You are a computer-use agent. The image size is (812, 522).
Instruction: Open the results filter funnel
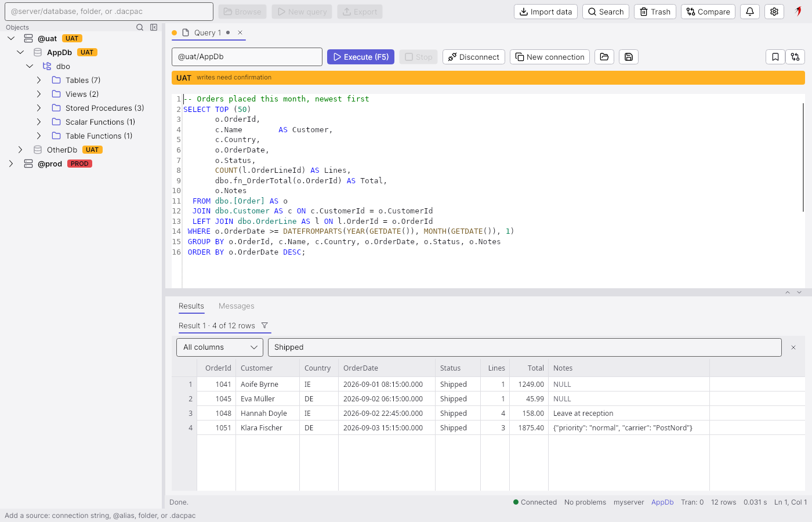264,325
